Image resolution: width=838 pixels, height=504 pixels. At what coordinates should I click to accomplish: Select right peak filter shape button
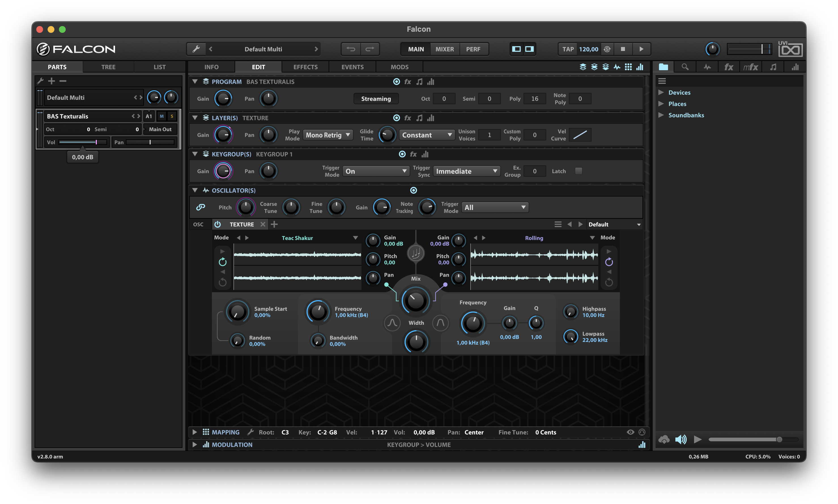(441, 323)
